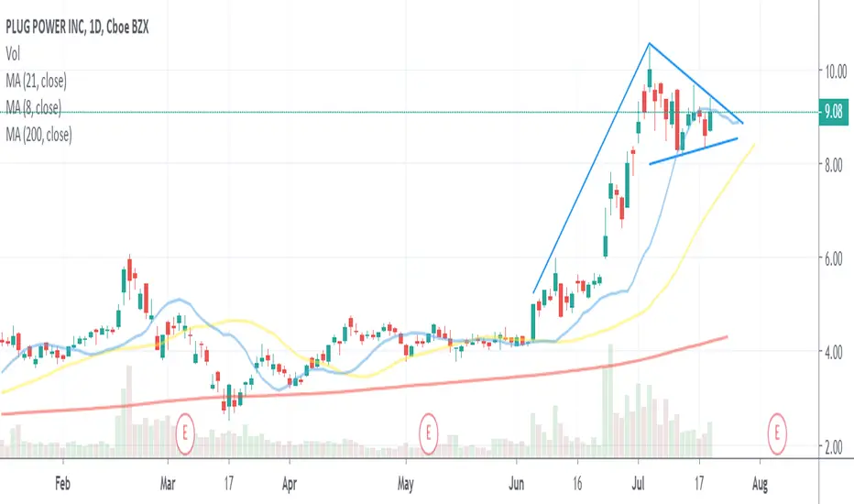Select the Vol indicator label

pos(13,53)
